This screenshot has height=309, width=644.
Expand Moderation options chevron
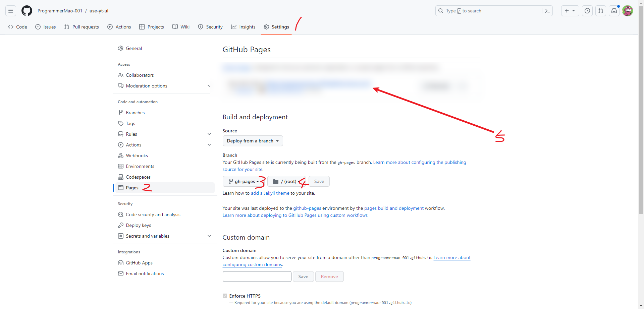(209, 86)
